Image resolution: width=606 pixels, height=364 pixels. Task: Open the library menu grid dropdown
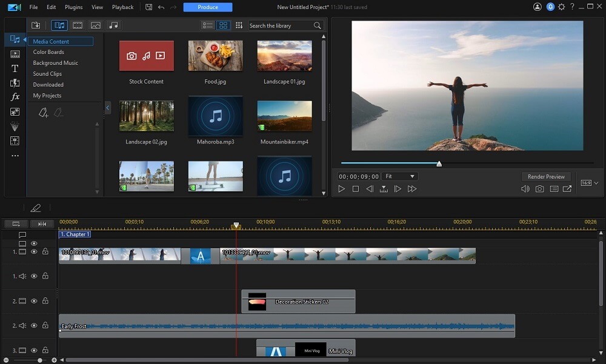[239, 25]
